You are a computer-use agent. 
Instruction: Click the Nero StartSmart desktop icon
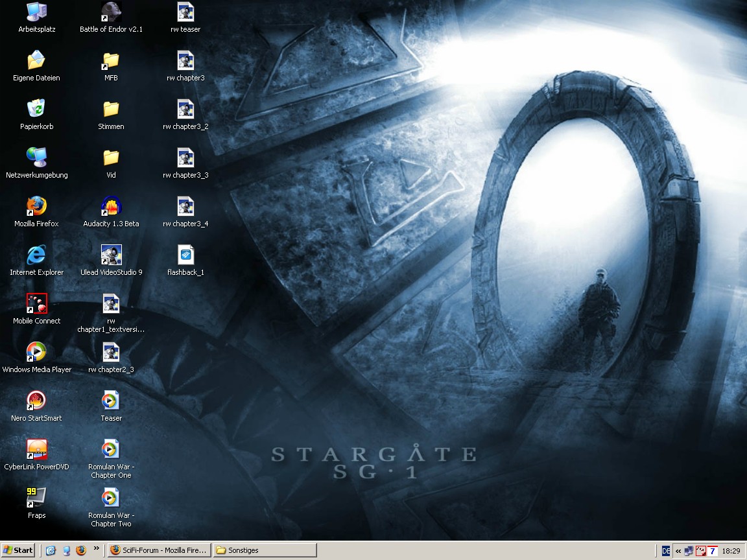coord(36,401)
